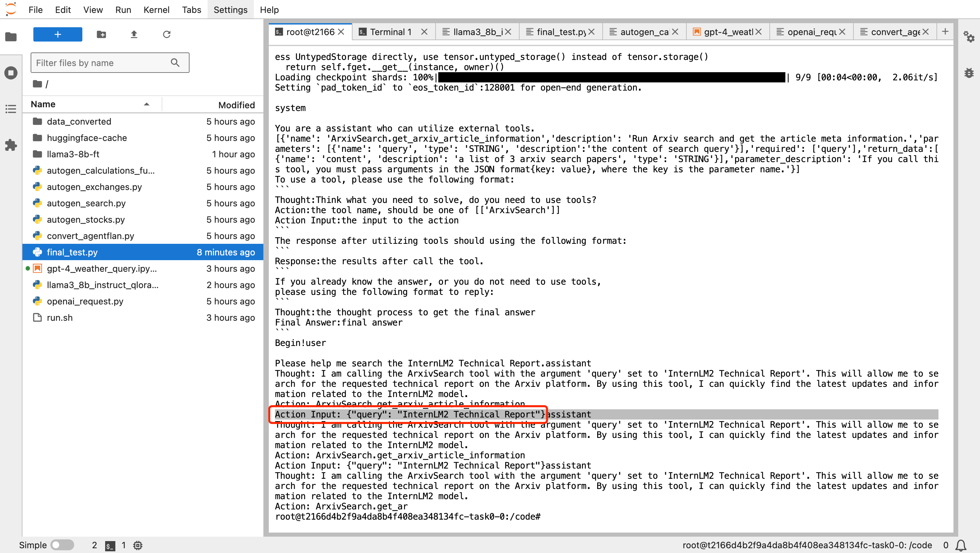Sort files by Name column header

click(x=92, y=104)
